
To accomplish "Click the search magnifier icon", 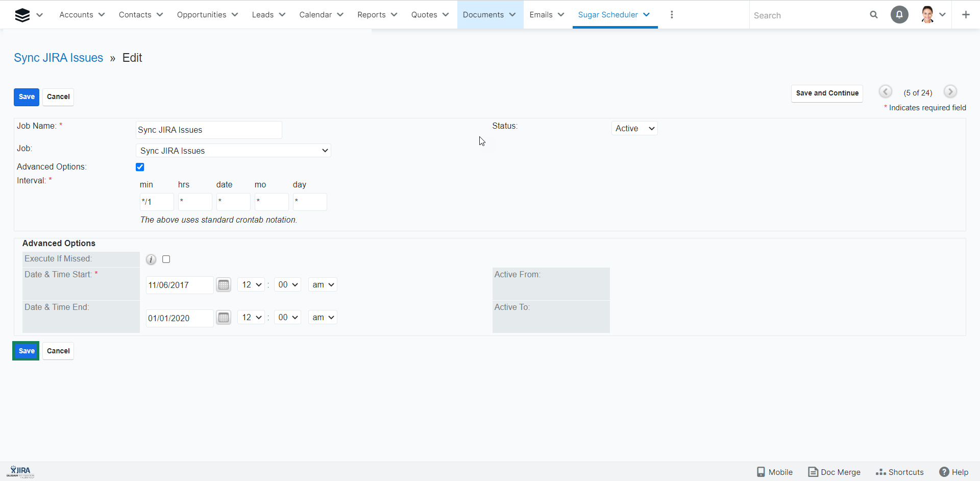I will pos(874,15).
